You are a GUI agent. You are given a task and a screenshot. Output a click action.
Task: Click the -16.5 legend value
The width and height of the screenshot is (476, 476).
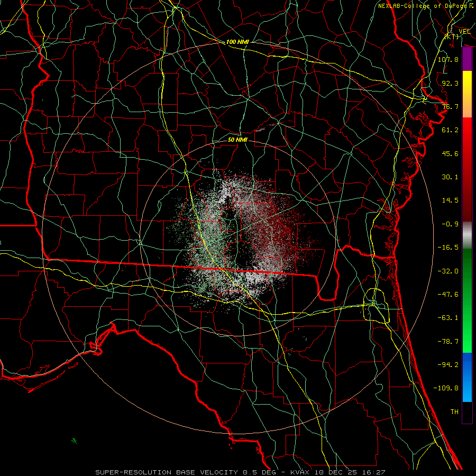(x=448, y=248)
